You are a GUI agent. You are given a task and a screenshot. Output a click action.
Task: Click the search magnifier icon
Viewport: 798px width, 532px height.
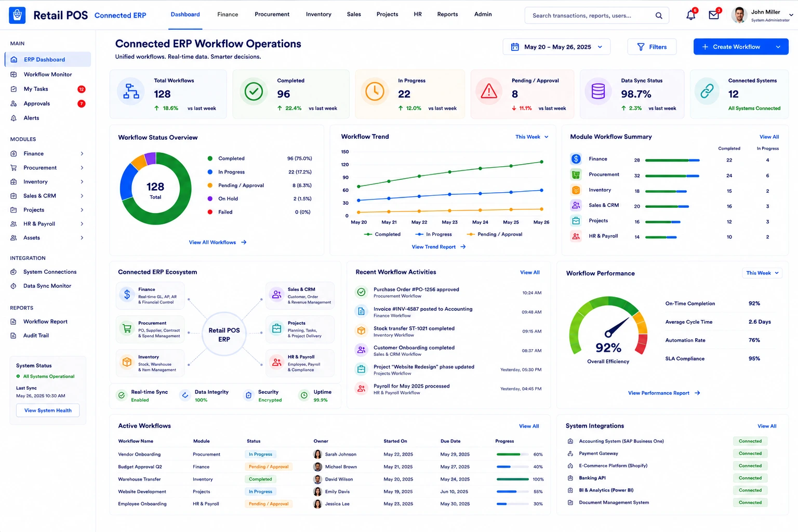659,16
